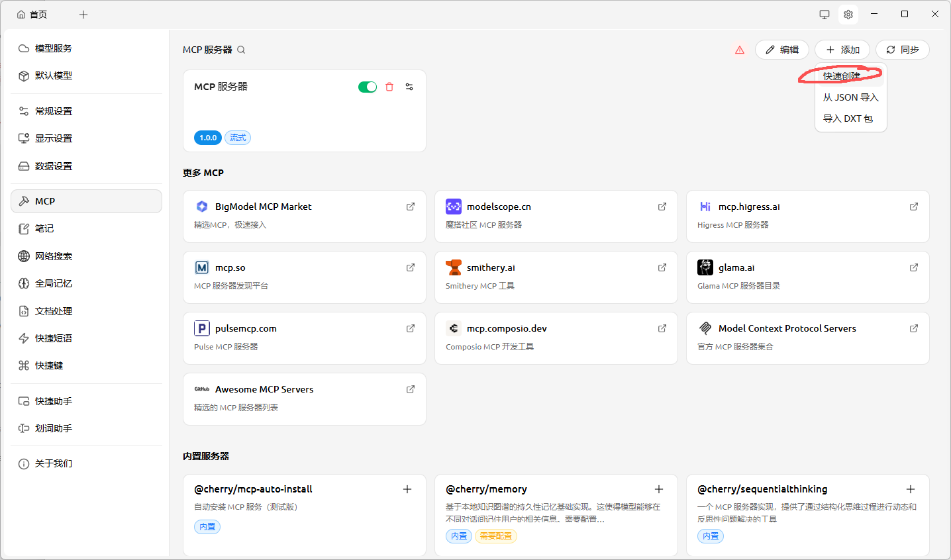Toggle the MCP 服务器 enable switch
This screenshot has height=560, width=951.
[368, 87]
